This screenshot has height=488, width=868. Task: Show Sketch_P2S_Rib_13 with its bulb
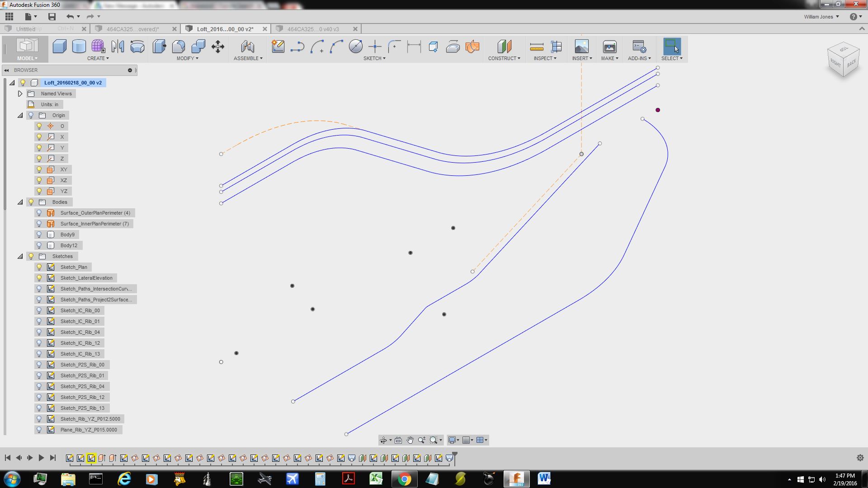pos(39,408)
